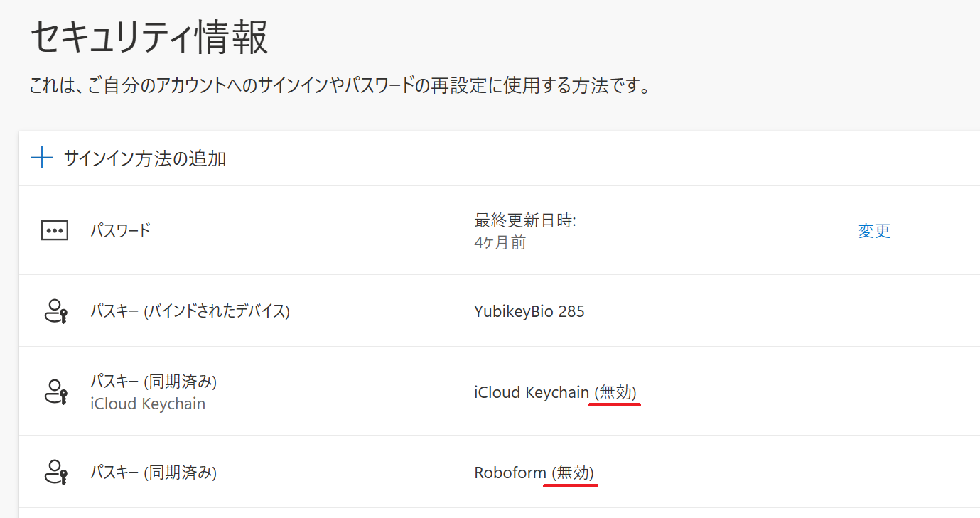980x518 pixels.
Task: Click the plus icon for adding sign-in method
Action: [x=43, y=158]
